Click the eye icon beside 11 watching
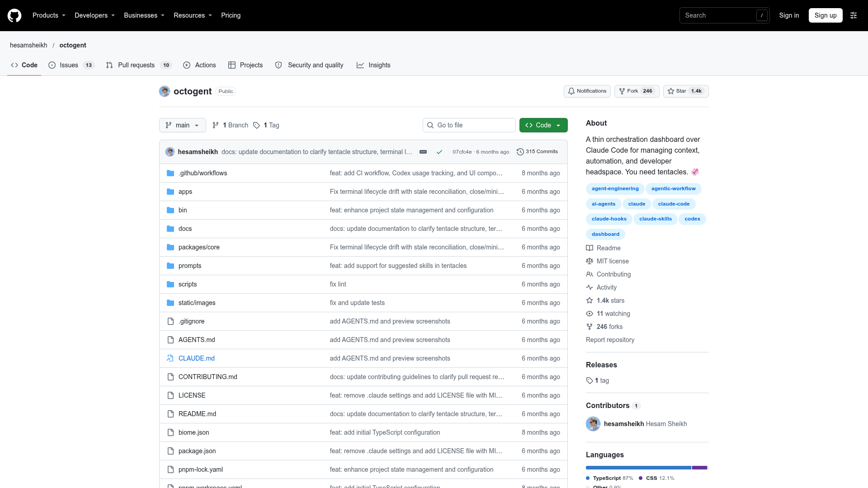Viewport: 868px width, 488px height. (x=590, y=314)
